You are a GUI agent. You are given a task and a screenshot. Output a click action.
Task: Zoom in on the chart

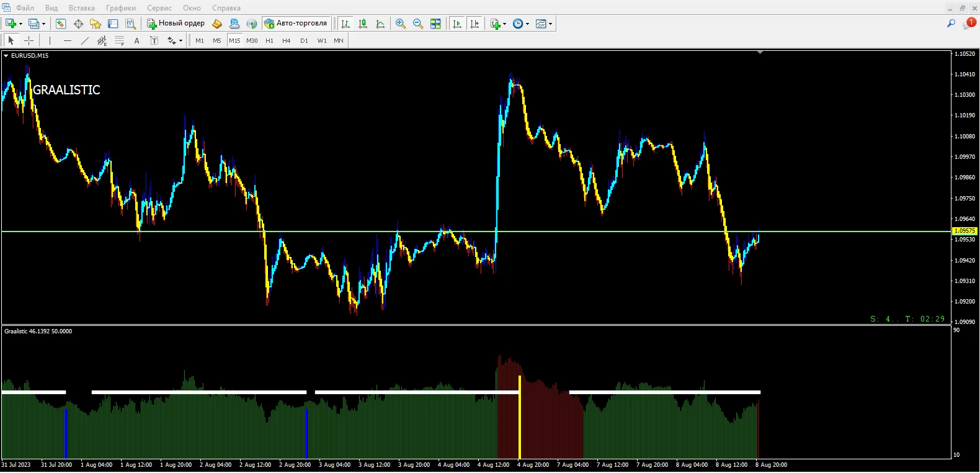pyautogui.click(x=401, y=24)
